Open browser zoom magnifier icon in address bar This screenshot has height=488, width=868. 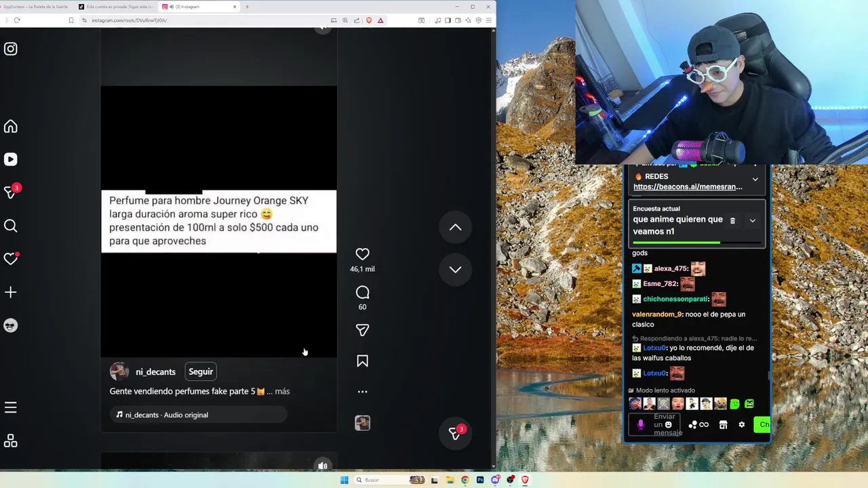point(345,20)
